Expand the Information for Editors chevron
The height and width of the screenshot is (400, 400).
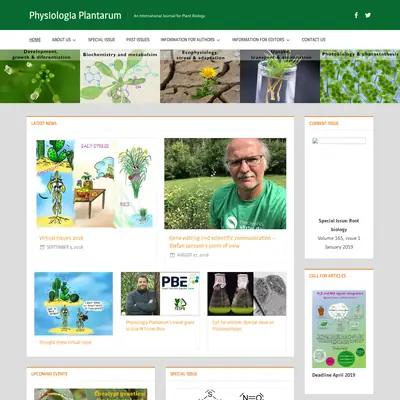(x=288, y=40)
